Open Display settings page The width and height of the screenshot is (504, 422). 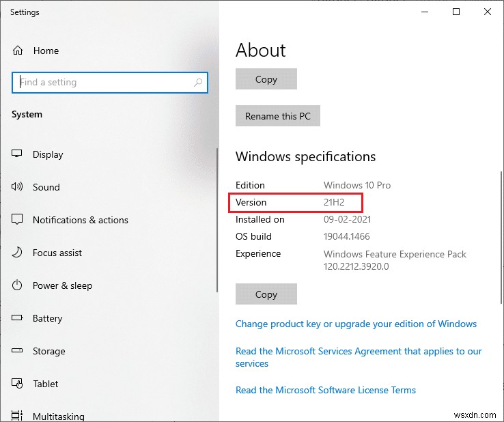(x=48, y=154)
